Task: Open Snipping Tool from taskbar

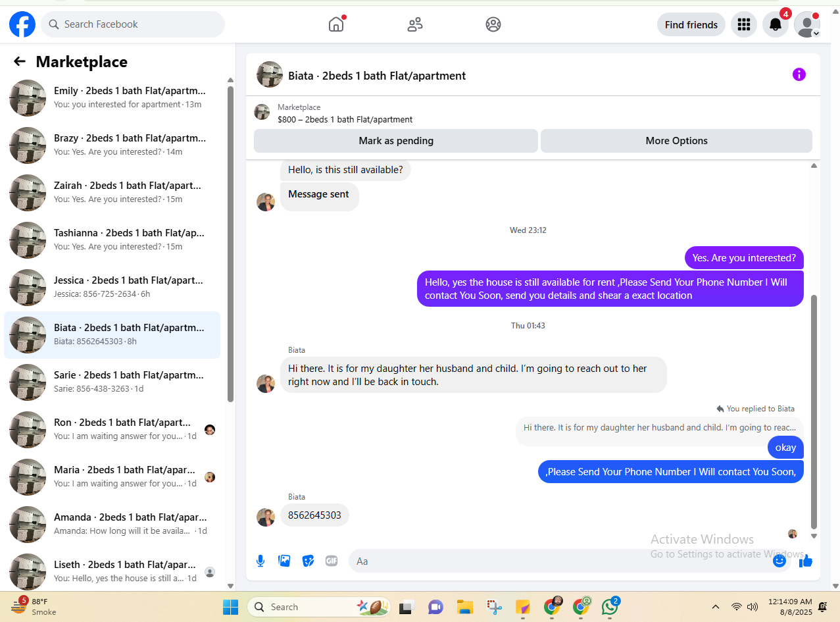Action: (495, 607)
